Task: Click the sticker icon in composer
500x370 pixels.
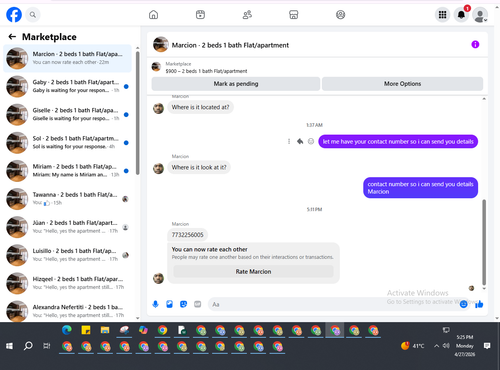Action: 183,304
